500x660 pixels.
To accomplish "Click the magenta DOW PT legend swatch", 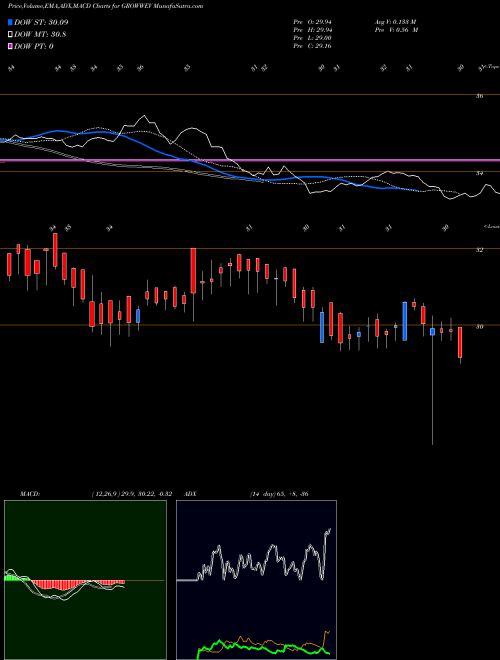I will (x=11, y=46).
